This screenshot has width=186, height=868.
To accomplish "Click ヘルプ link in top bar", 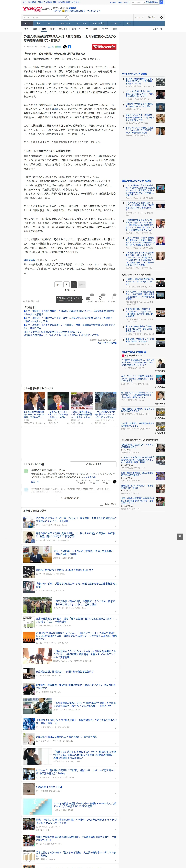I will click(127, 2).
